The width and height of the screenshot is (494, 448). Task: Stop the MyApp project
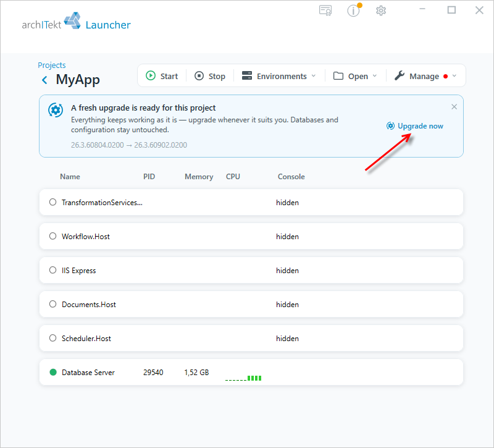[210, 76]
